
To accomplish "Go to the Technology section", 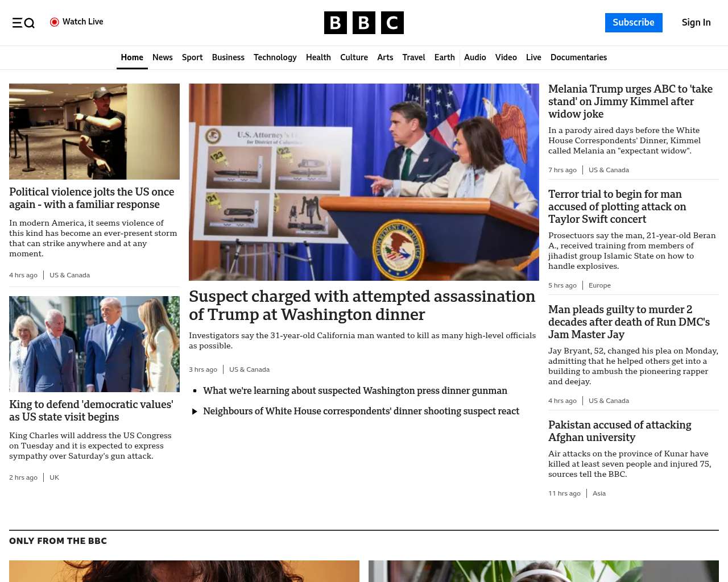I will tap(275, 57).
